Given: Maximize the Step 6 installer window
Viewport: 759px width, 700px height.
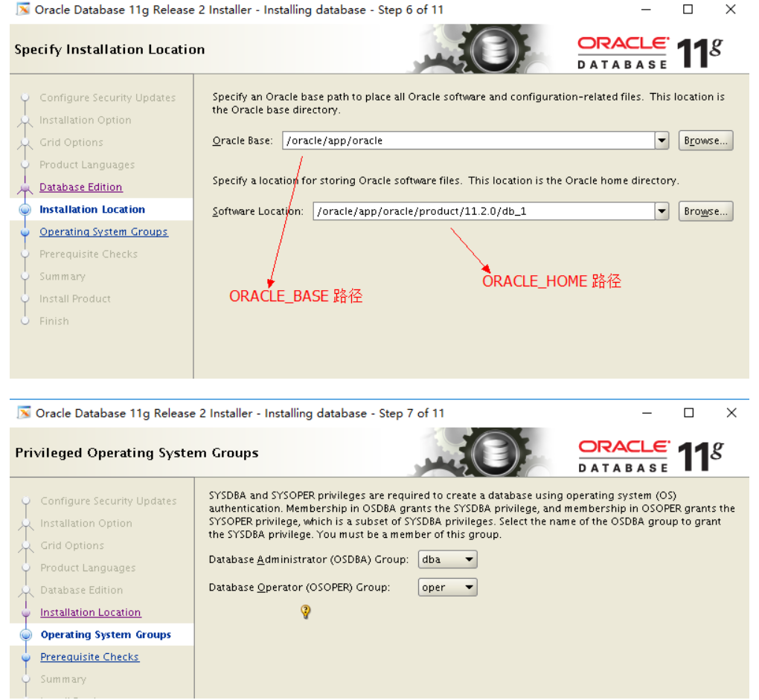Looking at the screenshot, I should pos(688,9).
